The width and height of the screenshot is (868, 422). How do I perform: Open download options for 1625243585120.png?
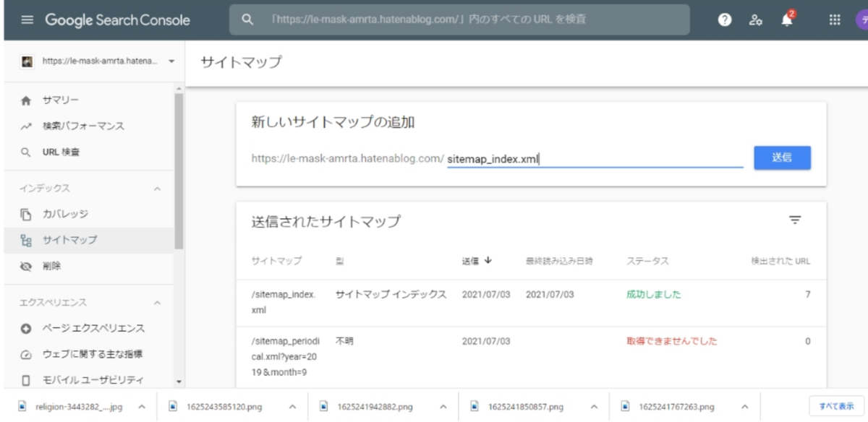292,407
